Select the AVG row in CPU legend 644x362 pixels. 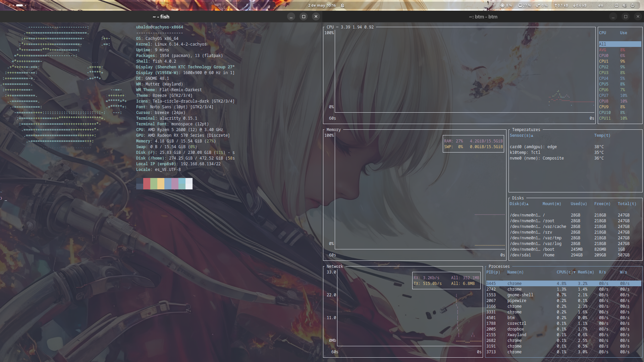pos(620,50)
